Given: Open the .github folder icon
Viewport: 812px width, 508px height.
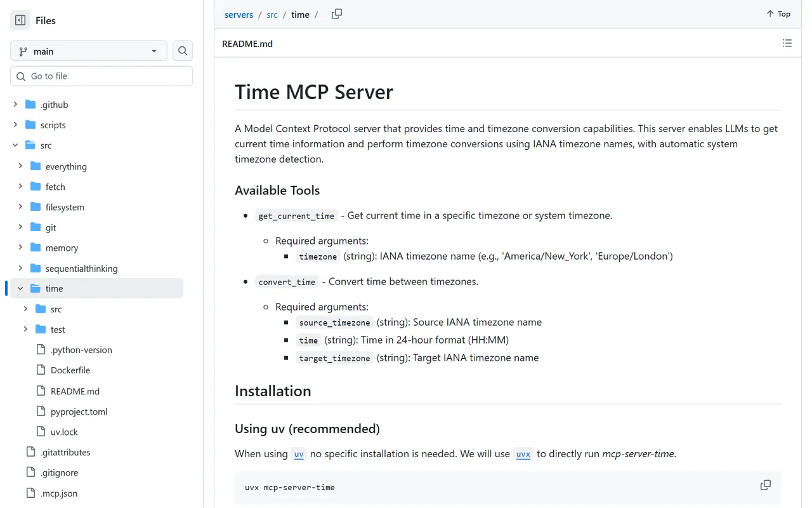Looking at the screenshot, I should [30, 104].
